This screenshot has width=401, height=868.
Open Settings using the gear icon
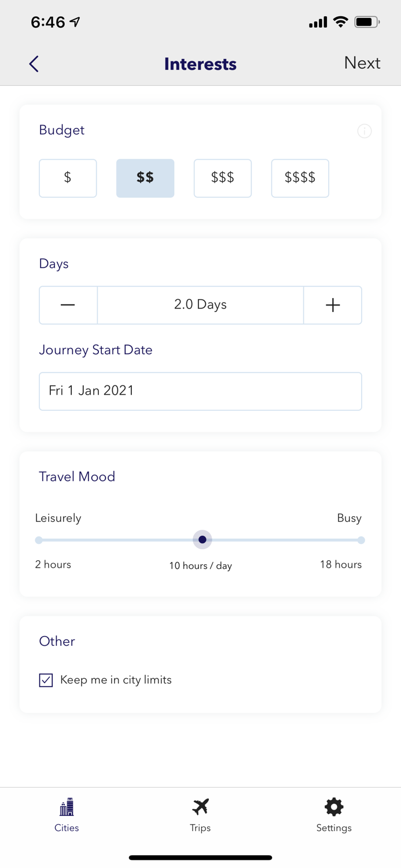coord(333,806)
